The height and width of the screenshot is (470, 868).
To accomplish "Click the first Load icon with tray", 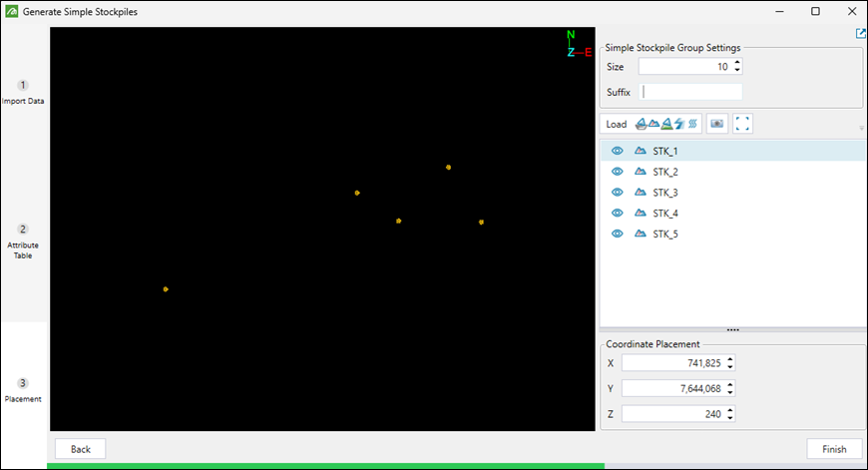I will (x=641, y=124).
